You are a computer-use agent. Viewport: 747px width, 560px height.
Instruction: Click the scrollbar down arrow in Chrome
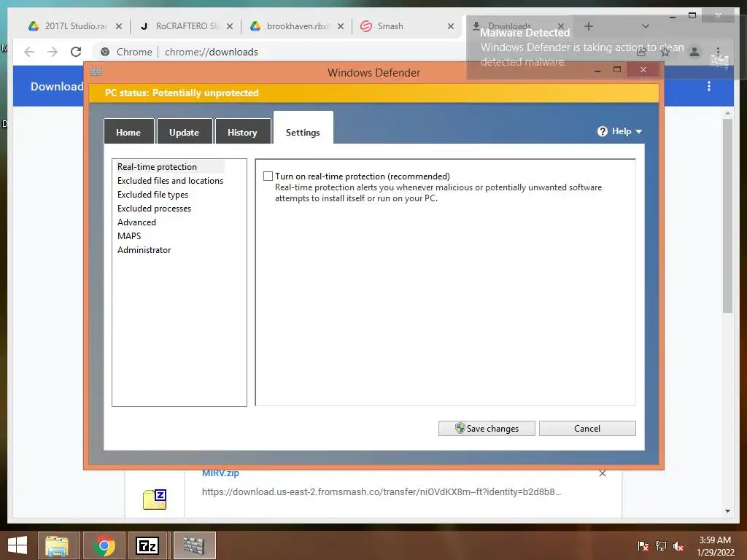point(727,511)
